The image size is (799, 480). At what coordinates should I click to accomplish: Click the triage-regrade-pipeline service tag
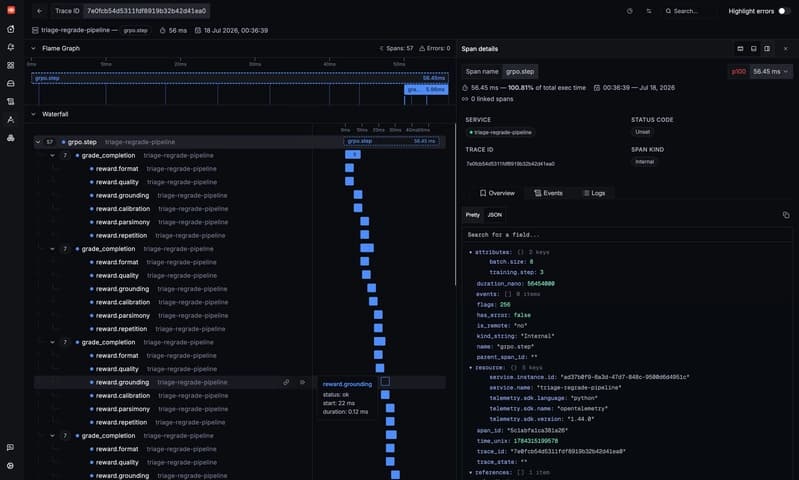click(x=500, y=132)
